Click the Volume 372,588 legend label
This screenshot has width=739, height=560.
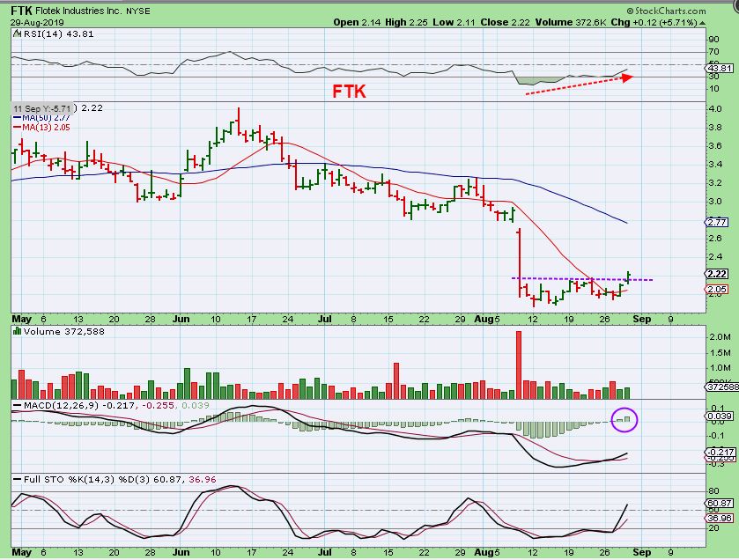pyautogui.click(x=64, y=332)
